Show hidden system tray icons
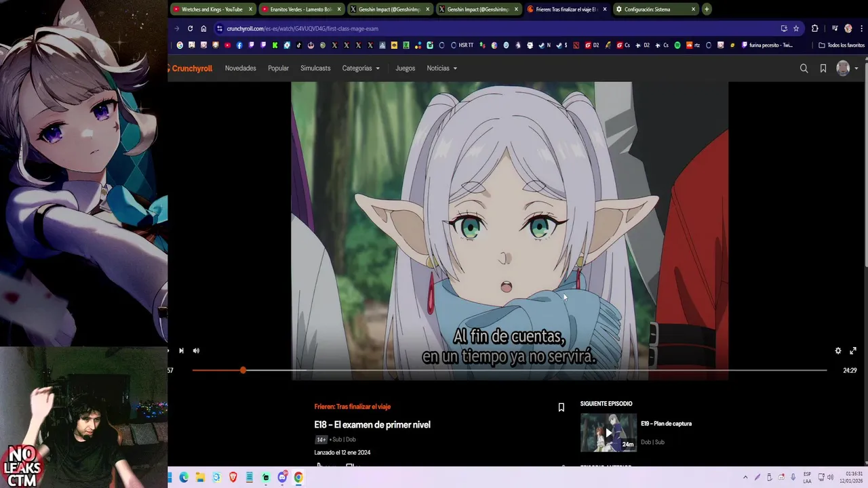 pyautogui.click(x=745, y=477)
